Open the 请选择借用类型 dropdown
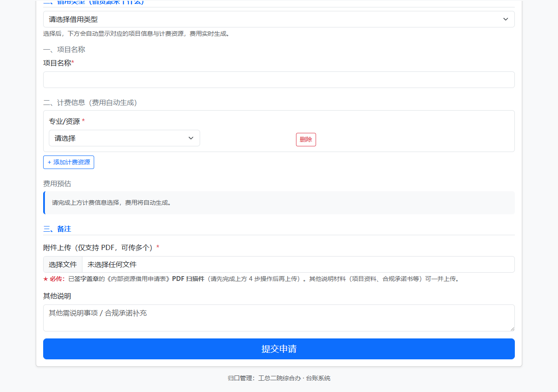 (279, 19)
